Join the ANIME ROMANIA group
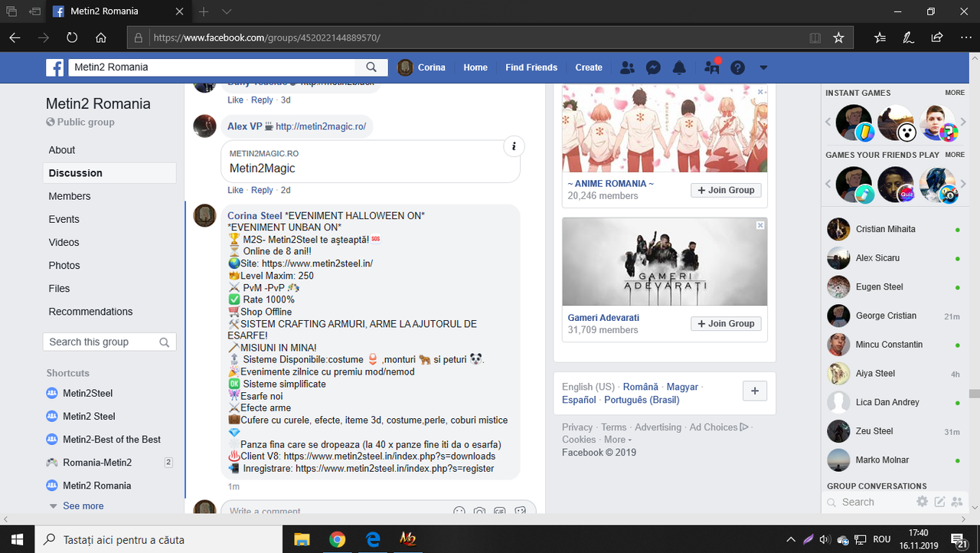The image size is (980, 553). pyautogui.click(x=726, y=190)
